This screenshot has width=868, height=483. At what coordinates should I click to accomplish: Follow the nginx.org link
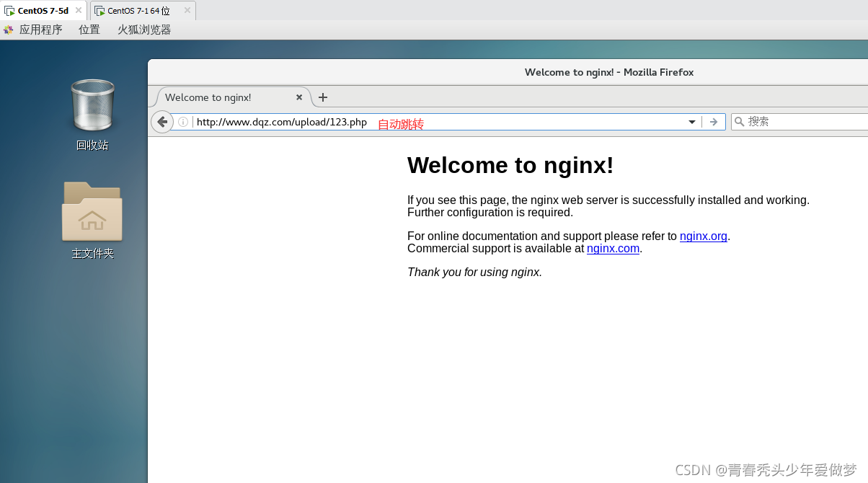703,236
